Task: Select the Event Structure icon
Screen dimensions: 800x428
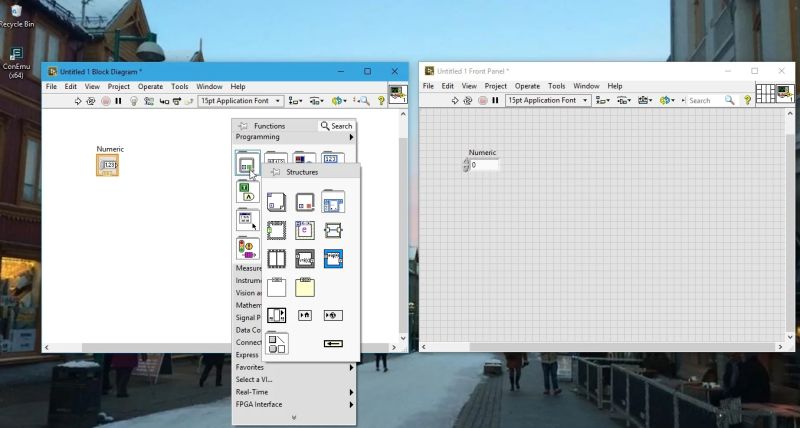Action: point(305,230)
